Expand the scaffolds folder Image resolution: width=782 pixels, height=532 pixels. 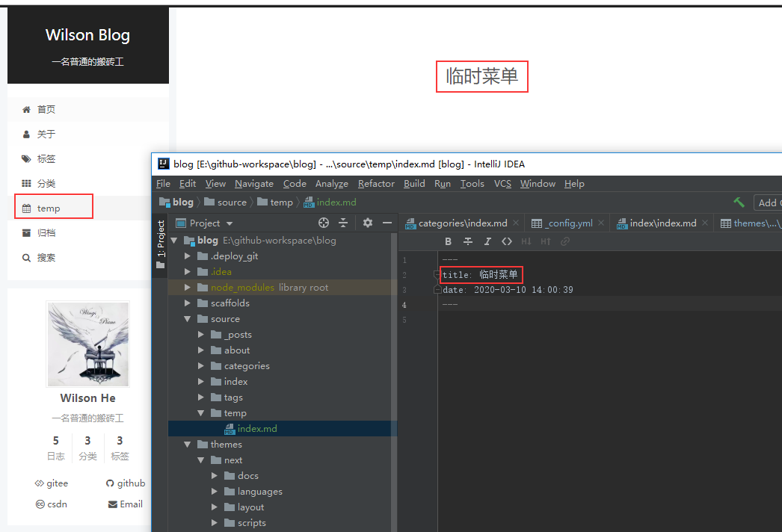tap(188, 303)
